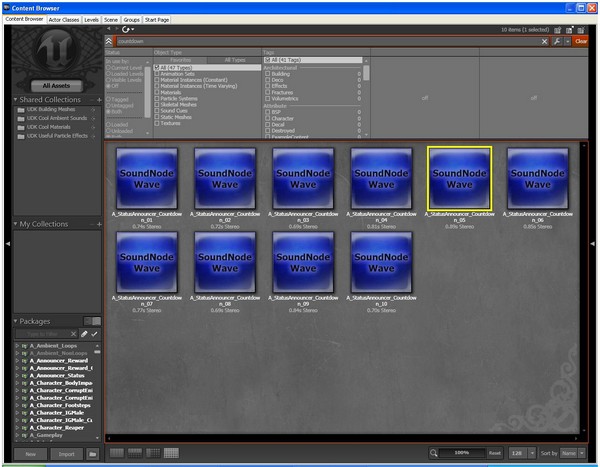This screenshot has width=600, height=467.
Task: Click the refresh history arrow icon
Action: [126, 29]
